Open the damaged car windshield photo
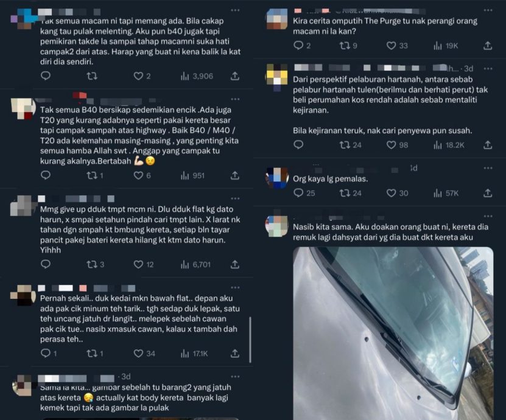This screenshot has height=420, width=506. (393, 332)
